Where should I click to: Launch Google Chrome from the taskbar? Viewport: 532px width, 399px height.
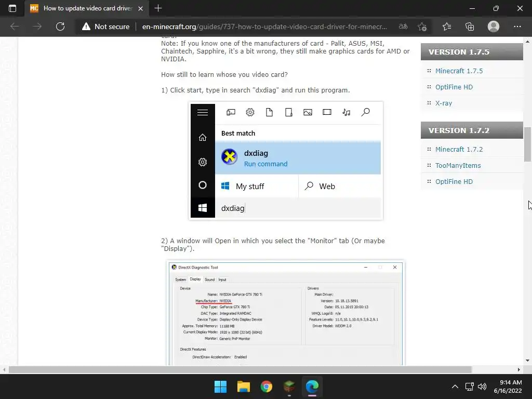267,387
